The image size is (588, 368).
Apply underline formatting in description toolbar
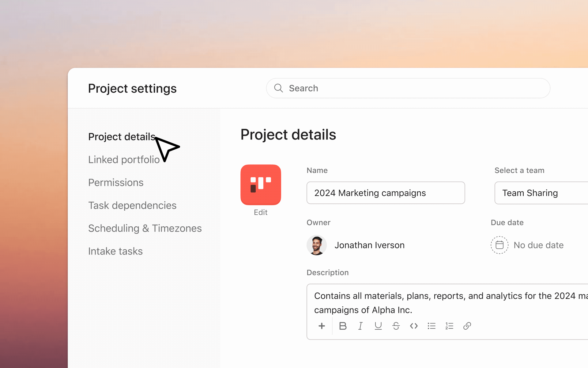378,326
